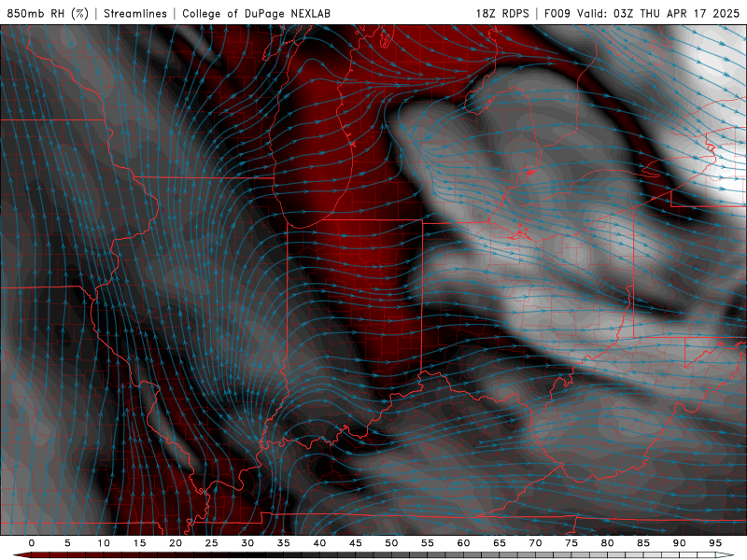This screenshot has width=747, height=560.
Task: Click the colorbar label "95"
Action: pos(715,543)
